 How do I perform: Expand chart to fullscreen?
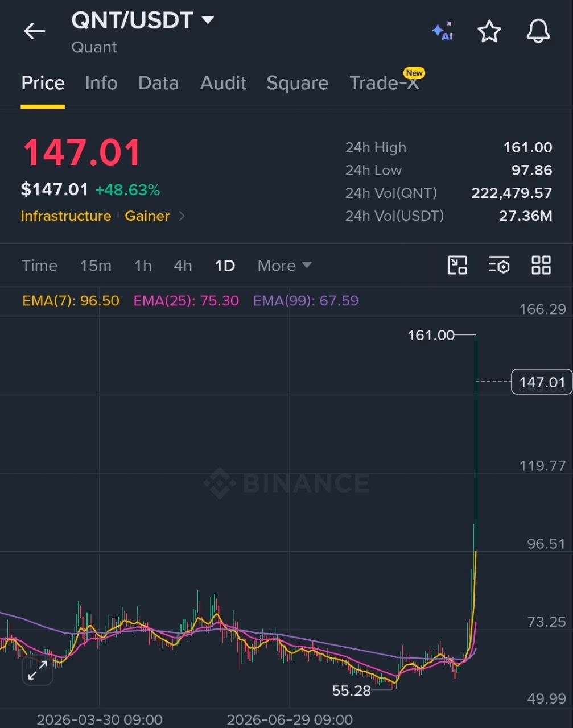(38, 671)
